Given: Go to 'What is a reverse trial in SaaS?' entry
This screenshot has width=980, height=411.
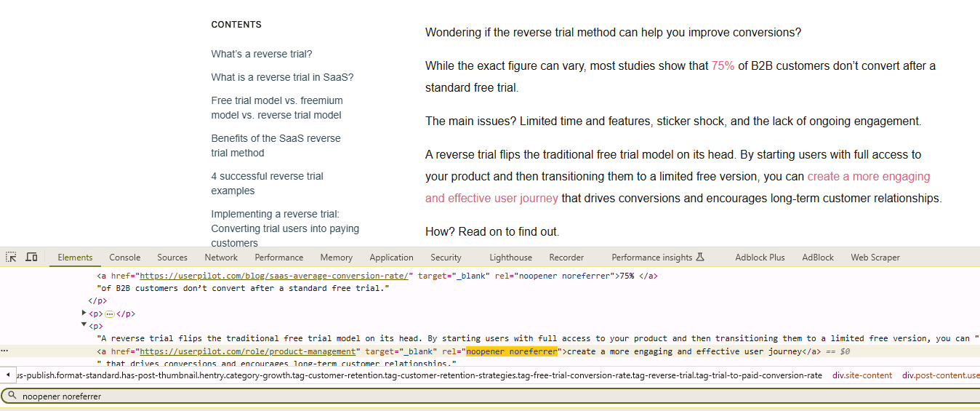Looking at the screenshot, I should coord(282,77).
